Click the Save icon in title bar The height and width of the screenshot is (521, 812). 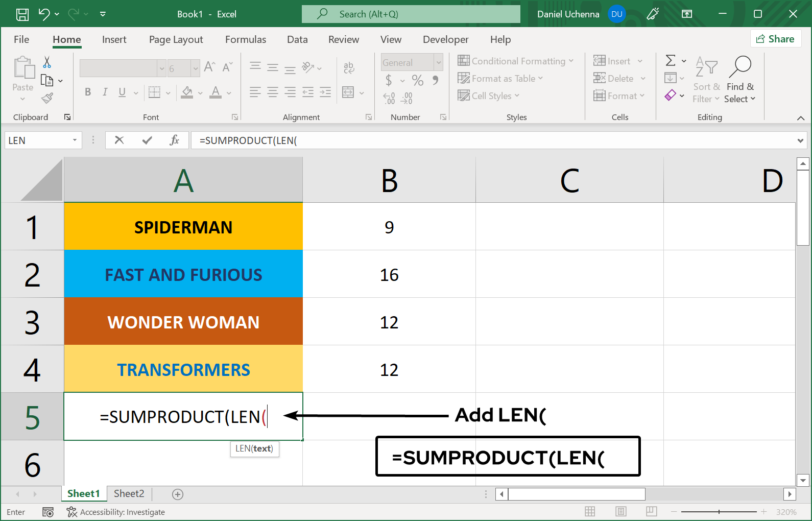(x=22, y=14)
